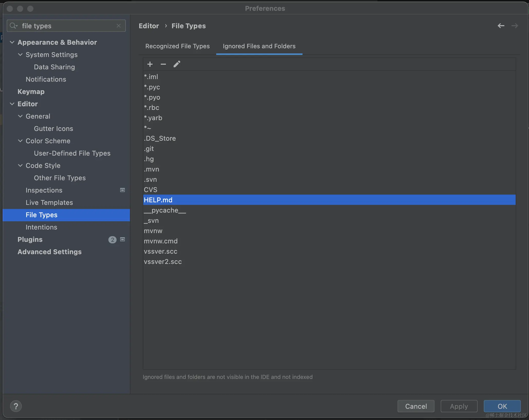Open help with question mark icon
The height and width of the screenshot is (420, 529).
point(16,406)
